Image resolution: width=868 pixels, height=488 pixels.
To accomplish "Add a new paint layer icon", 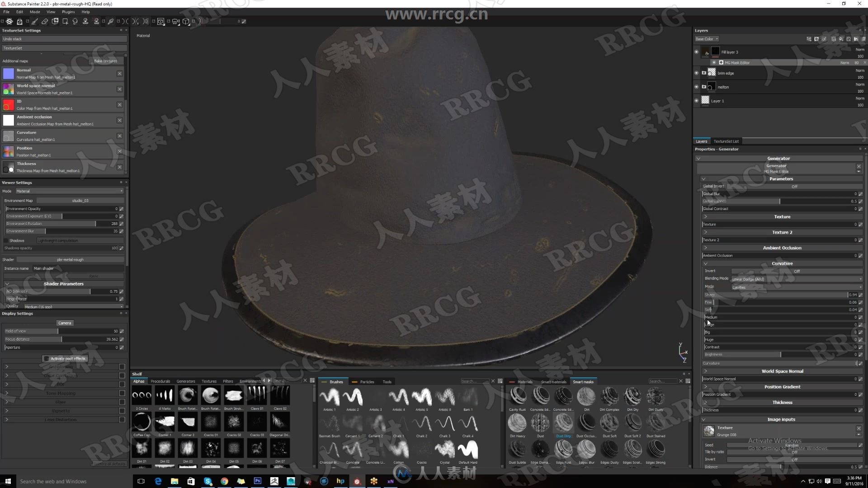I will coord(834,39).
